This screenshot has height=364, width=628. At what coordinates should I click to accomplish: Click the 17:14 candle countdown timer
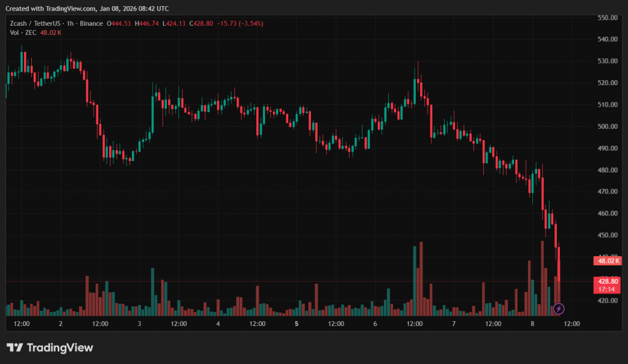click(607, 288)
